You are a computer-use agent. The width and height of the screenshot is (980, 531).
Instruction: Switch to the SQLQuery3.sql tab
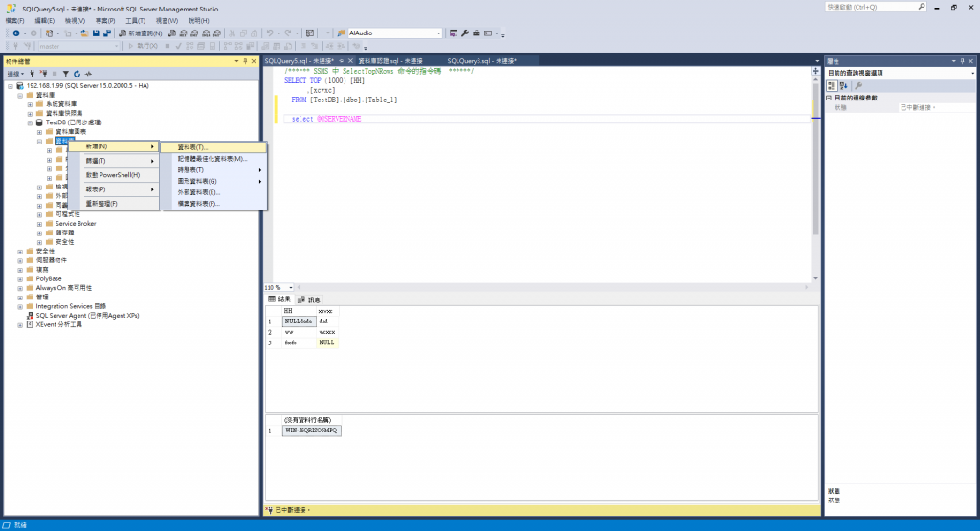point(482,61)
